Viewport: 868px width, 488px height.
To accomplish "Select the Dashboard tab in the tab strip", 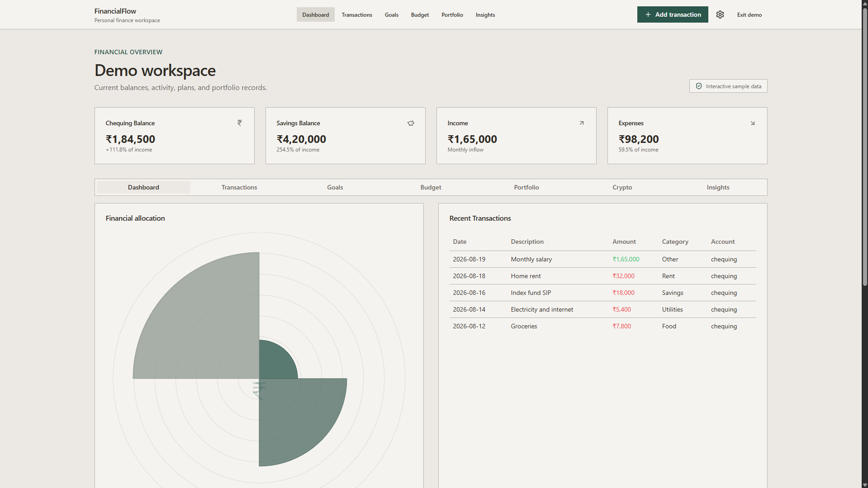I will click(x=143, y=187).
